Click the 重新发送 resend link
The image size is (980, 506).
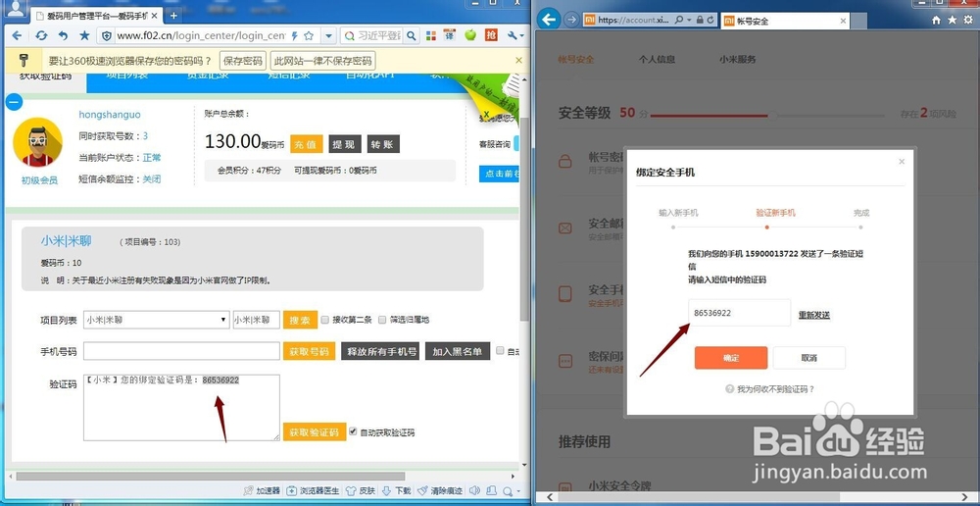pos(814,315)
